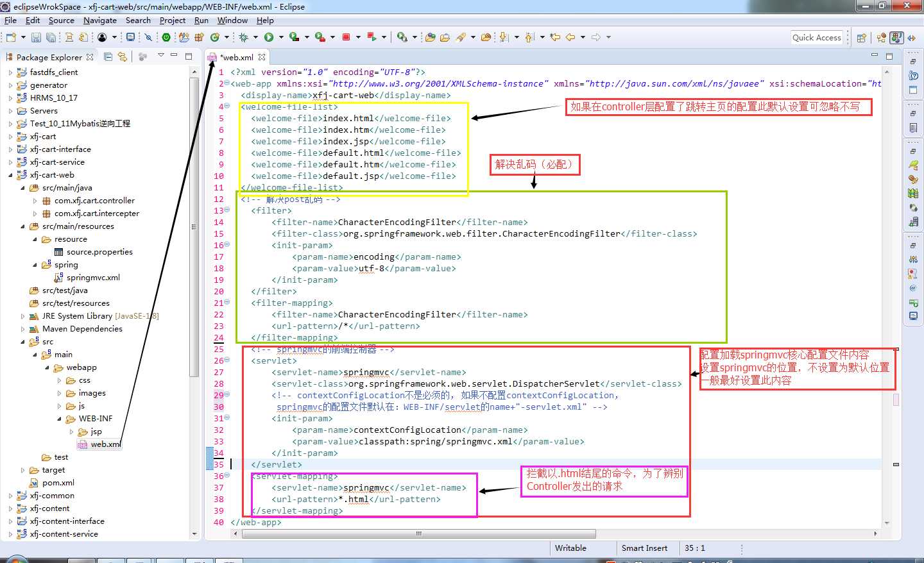
Task: Fold the filter-mapping at line 21
Action: click(227, 303)
